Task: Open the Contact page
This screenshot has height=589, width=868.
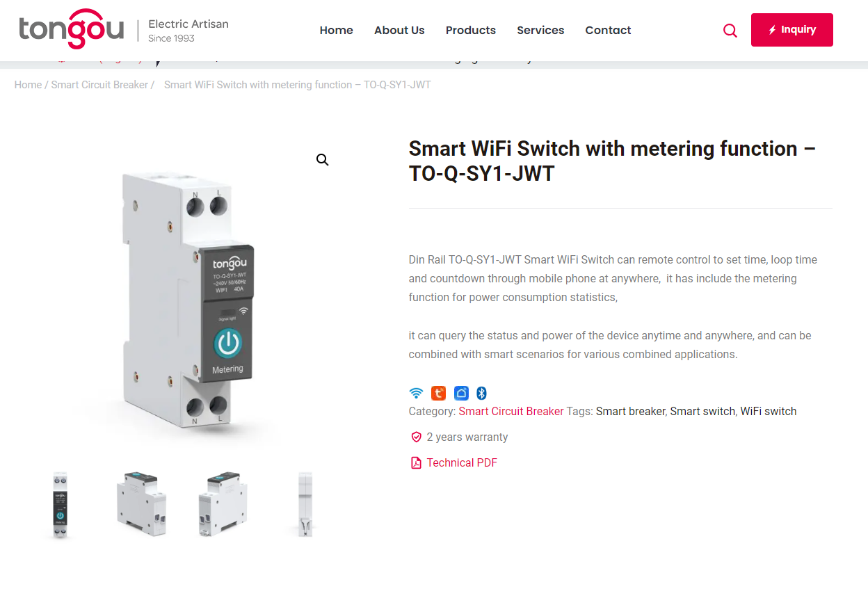Action: click(x=608, y=30)
